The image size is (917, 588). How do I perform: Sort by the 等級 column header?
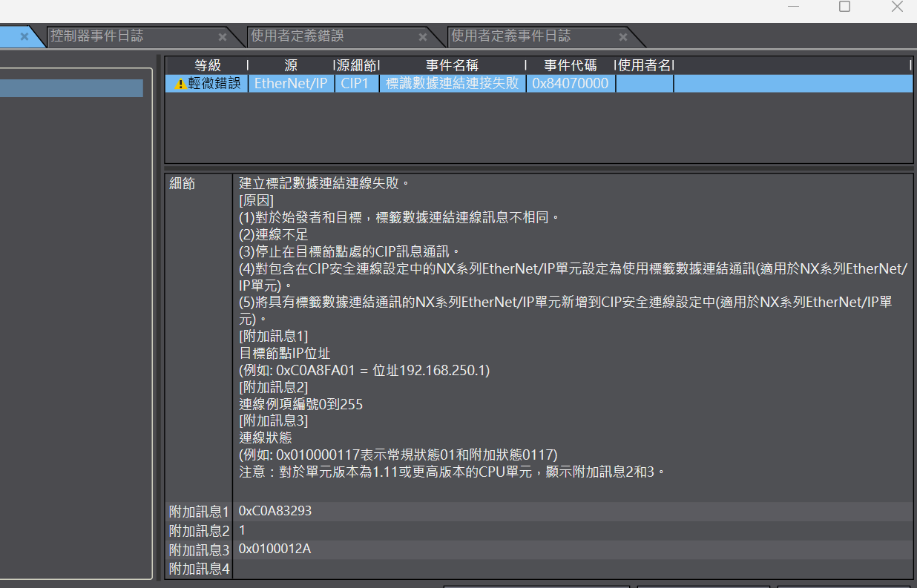[x=207, y=65]
